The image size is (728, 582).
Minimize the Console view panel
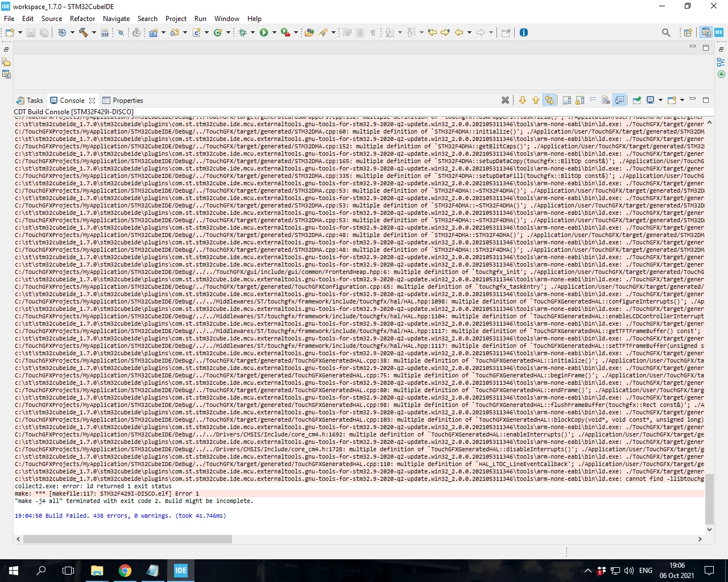click(x=693, y=99)
